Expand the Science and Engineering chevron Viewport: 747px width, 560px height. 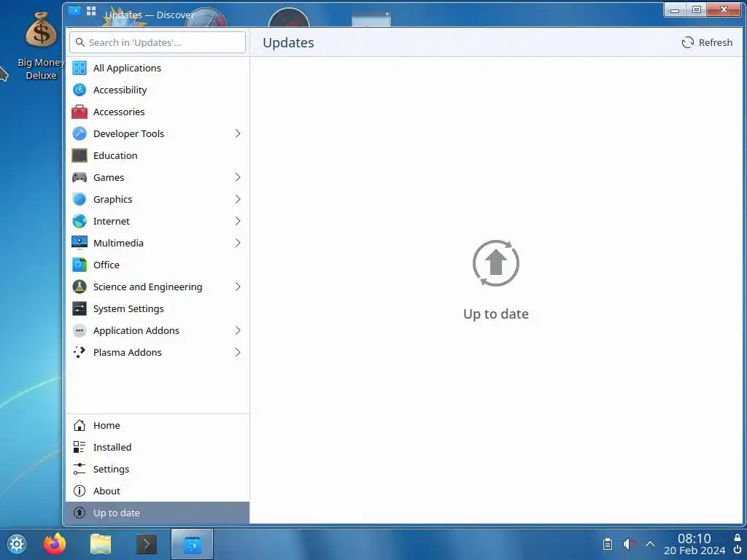coord(238,287)
